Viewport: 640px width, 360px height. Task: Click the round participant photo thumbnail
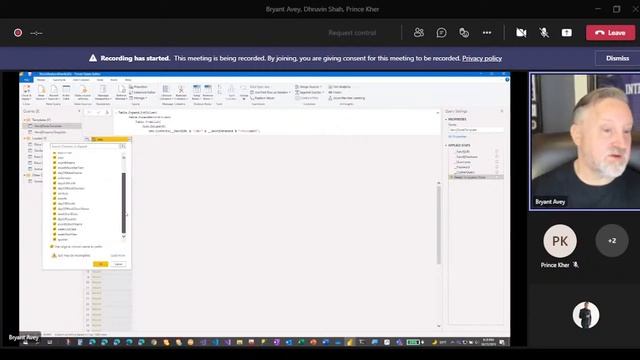point(586,315)
